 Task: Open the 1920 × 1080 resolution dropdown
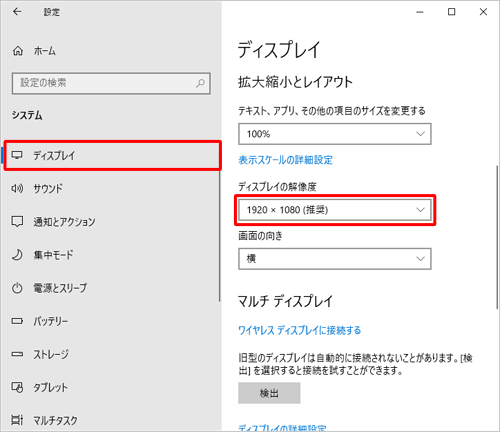[x=335, y=210]
